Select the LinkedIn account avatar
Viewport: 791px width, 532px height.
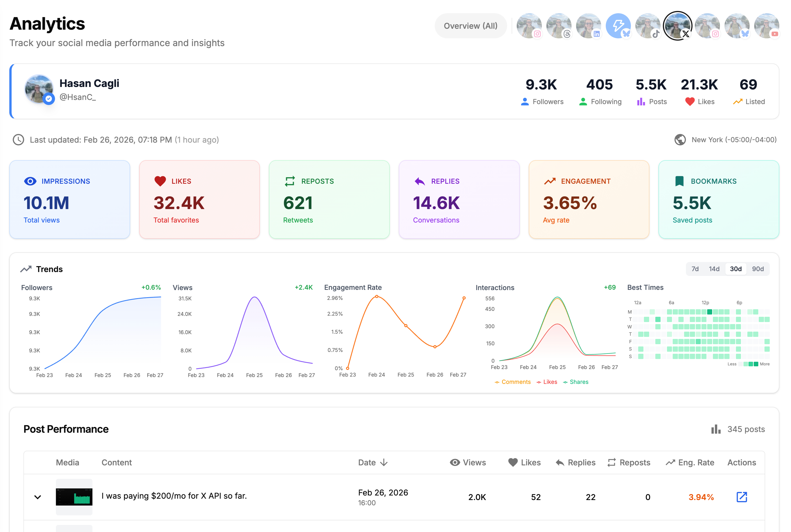pyautogui.click(x=588, y=26)
